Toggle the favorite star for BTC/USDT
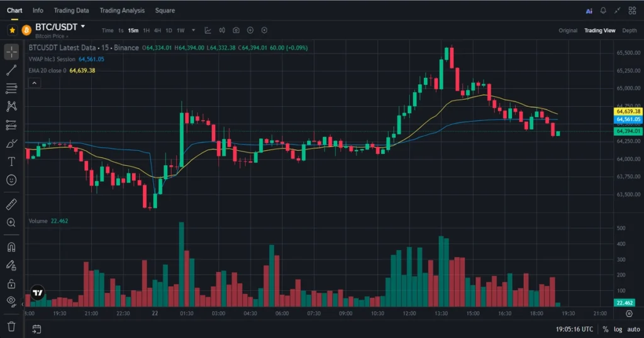 point(13,30)
